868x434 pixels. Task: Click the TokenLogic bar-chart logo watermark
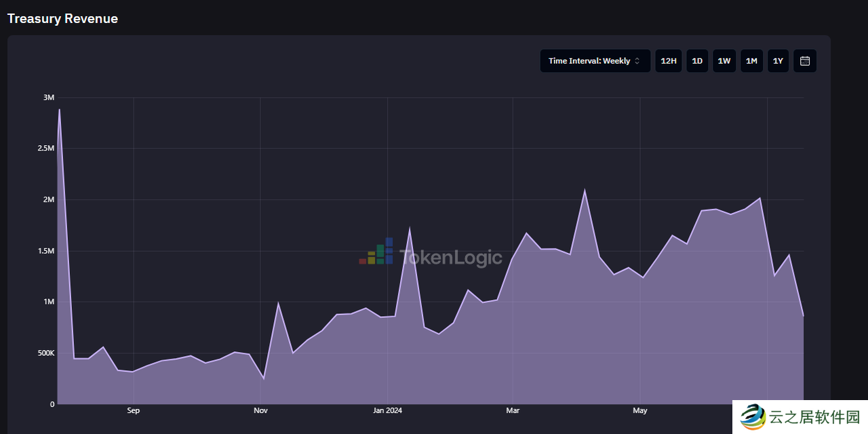tap(377, 252)
